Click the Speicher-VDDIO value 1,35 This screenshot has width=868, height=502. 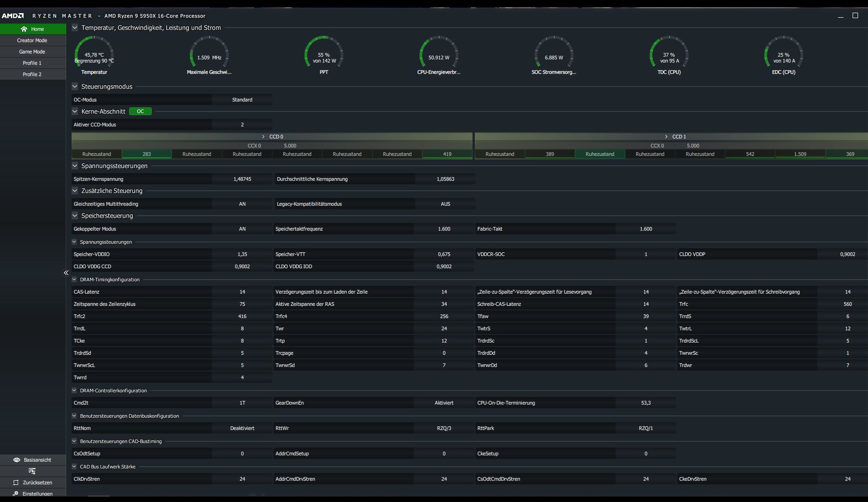click(x=242, y=254)
